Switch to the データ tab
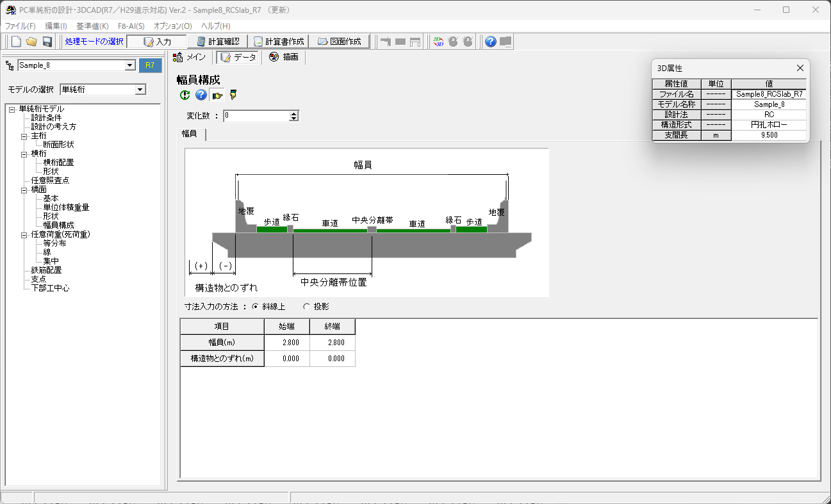This screenshot has height=504, width=831. point(238,58)
